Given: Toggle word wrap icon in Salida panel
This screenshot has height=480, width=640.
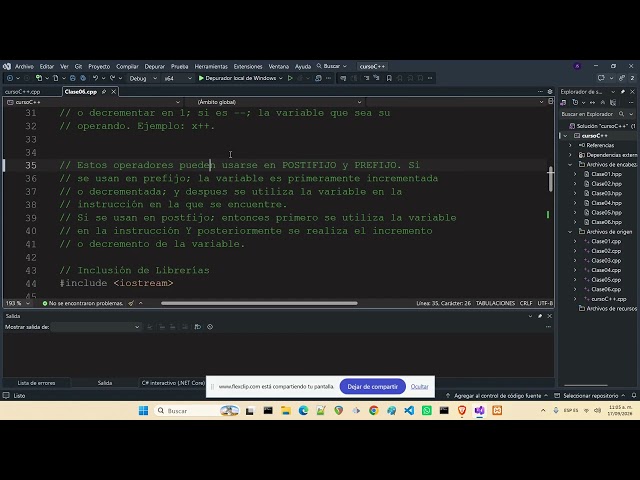Looking at the screenshot, I should 198,327.
